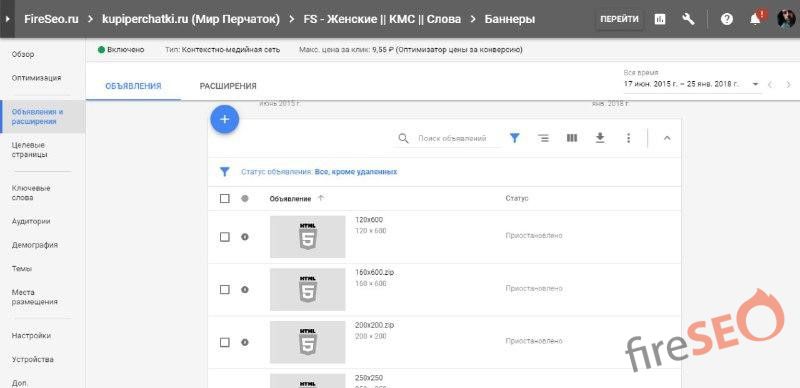Tick the checkbox for the 120x600 ad
This screenshot has width=800, height=388.
[224, 237]
